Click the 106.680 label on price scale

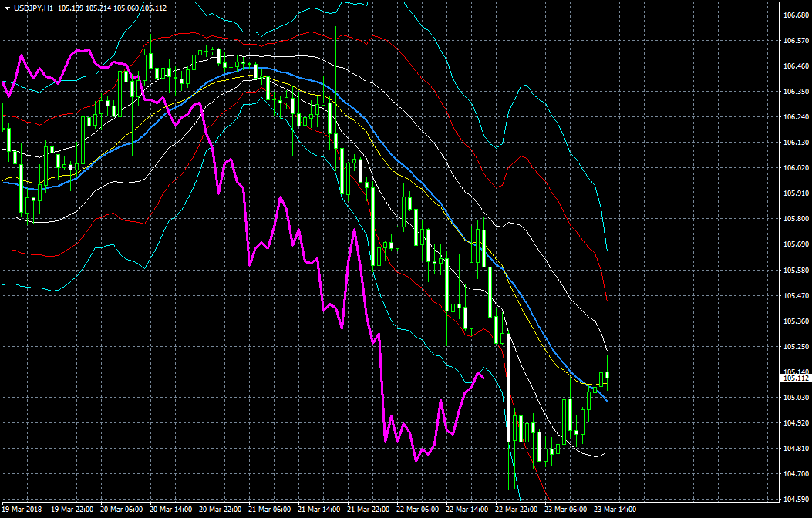click(x=795, y=15)
